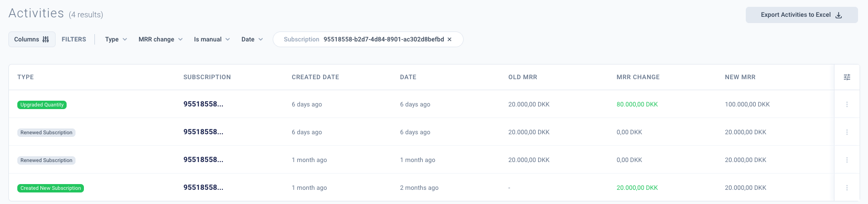Sort by the NEW MRR column header

pos(740,77)
